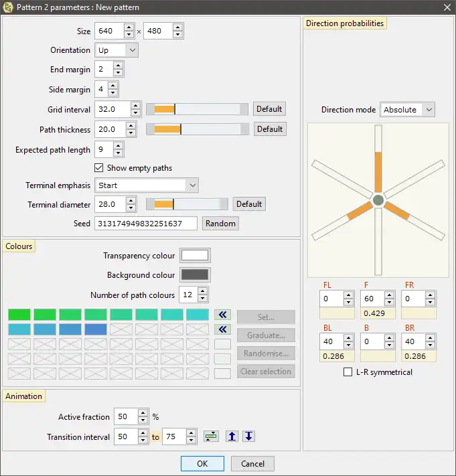The width and height of the screenshot is (456, 476).
Task: Click the Path thickness slider
Action: click(197, 129)
